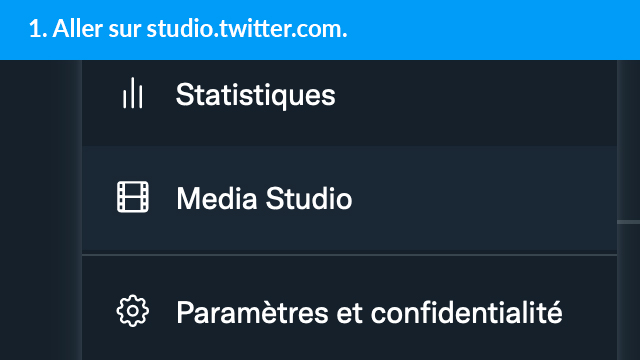The image size is (640, 360).
Task: Click the word Studio in Media Studio
Action: click(x=309, y=198)
